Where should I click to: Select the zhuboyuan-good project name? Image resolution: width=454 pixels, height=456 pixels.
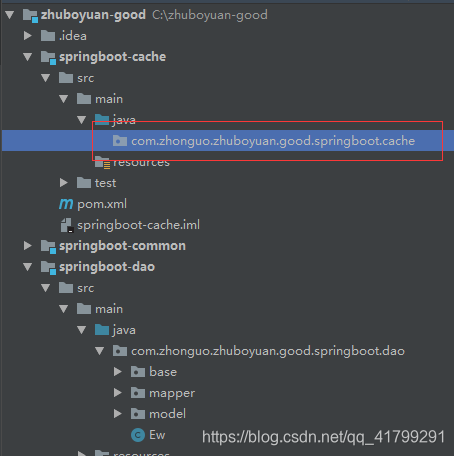pyautogui.click(x=93, y=15)
